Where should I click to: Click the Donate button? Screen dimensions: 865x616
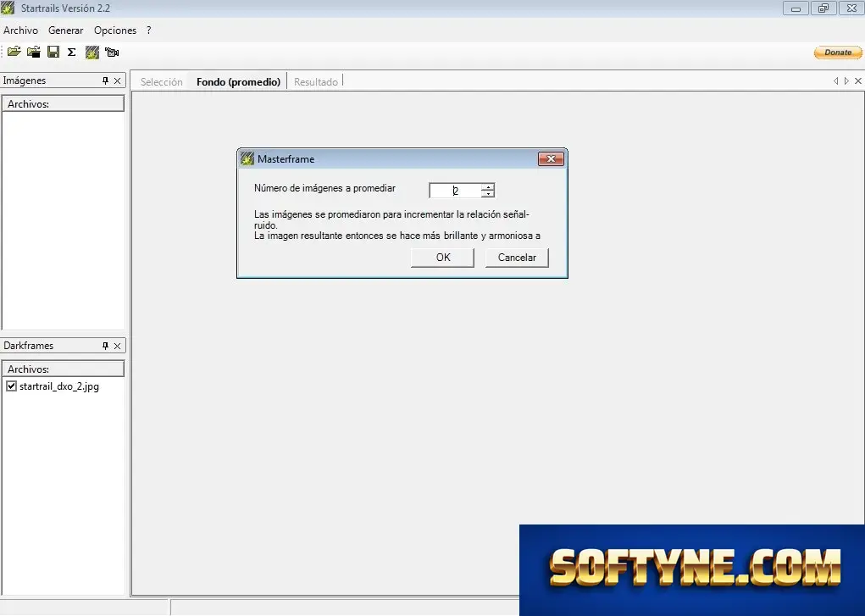(x=837, y=53)
